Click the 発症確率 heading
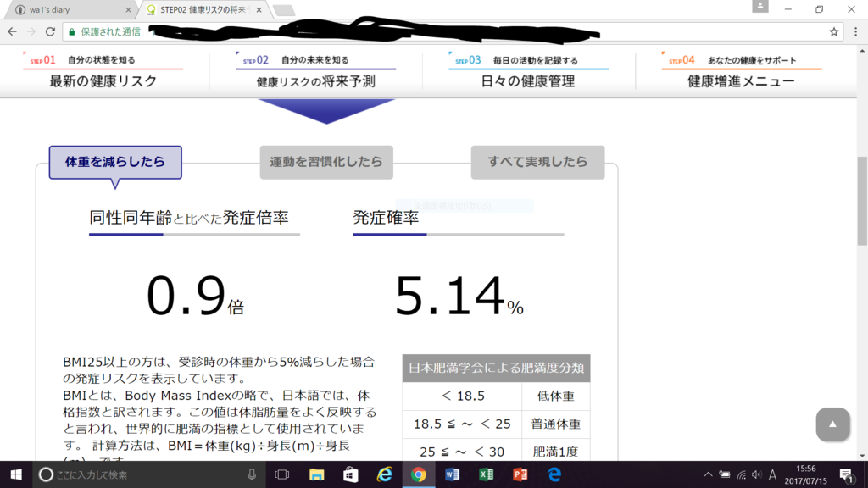Screen dimensions: 868x488 [x=386, y=218]
